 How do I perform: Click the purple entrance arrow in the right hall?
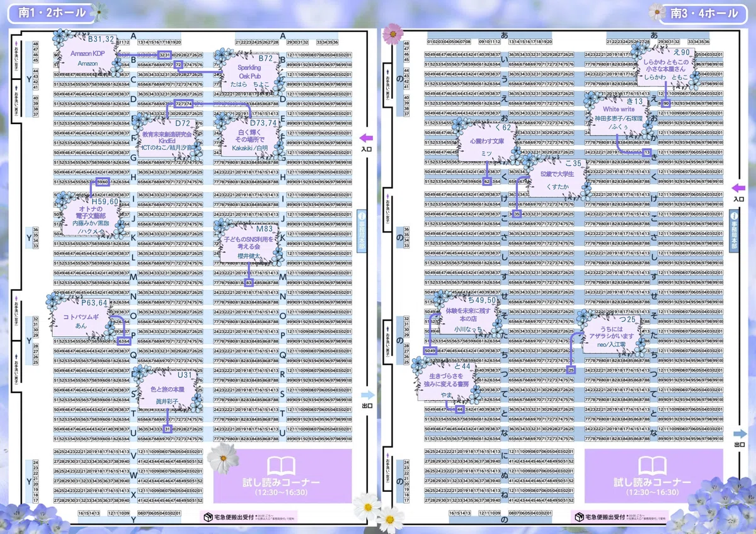(740, 187)
